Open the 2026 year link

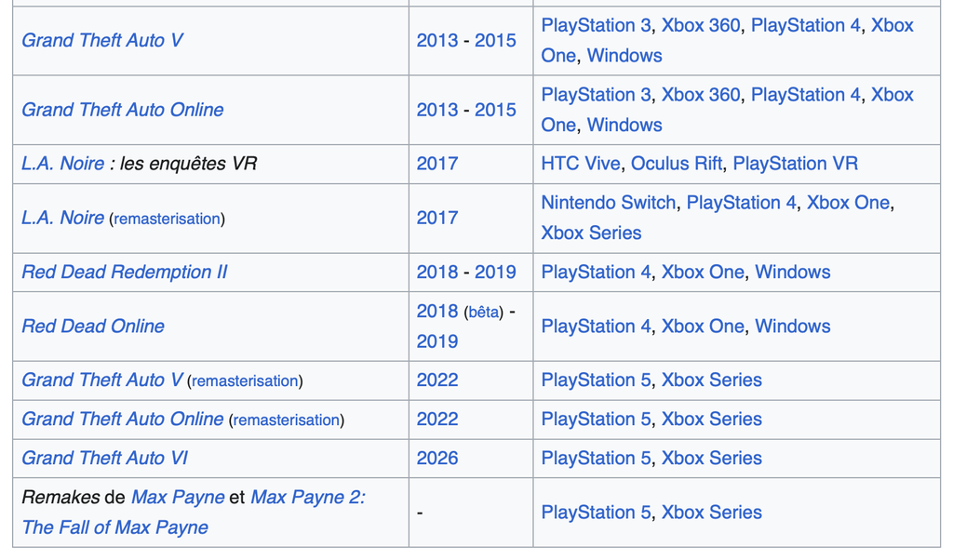click(x=437, y=458)
